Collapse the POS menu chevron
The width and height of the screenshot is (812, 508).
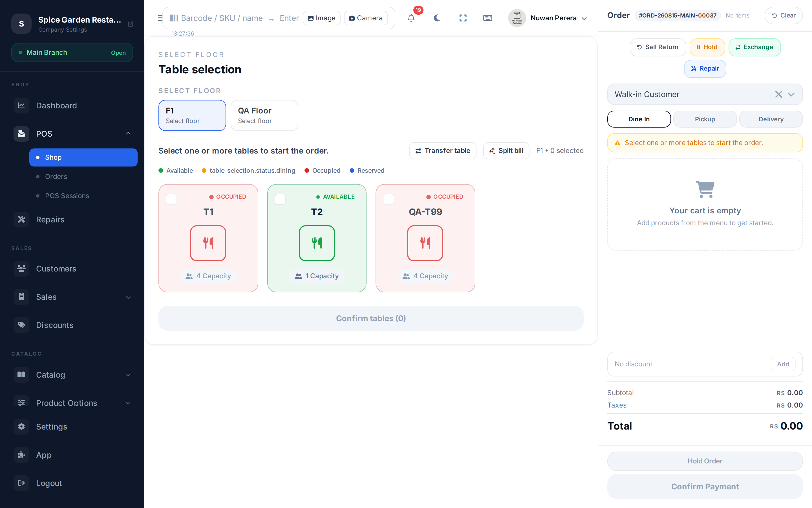[x=128, y=133]
